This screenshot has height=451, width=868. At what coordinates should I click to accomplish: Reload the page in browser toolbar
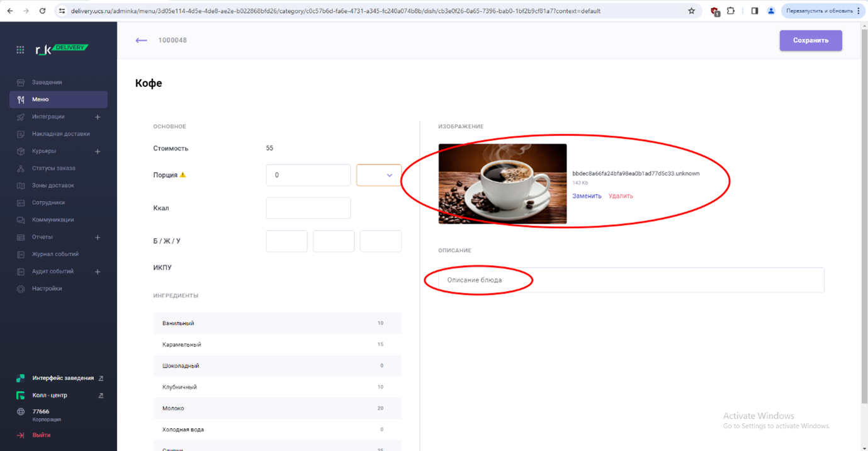(42, 11)
